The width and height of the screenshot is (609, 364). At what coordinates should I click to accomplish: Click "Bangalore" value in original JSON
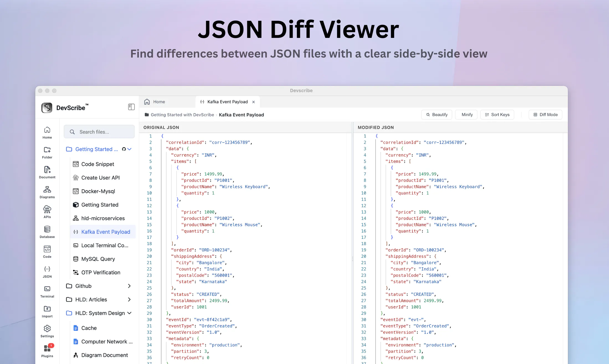coord(210,263)
